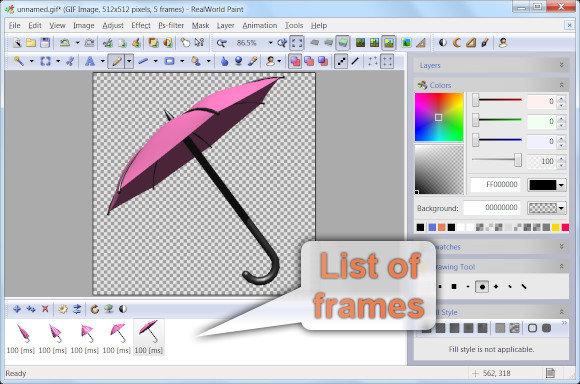The width and height of the screenshot is (580, 384).
Task: Select the Pencil tool
Action: coord(117,61)
